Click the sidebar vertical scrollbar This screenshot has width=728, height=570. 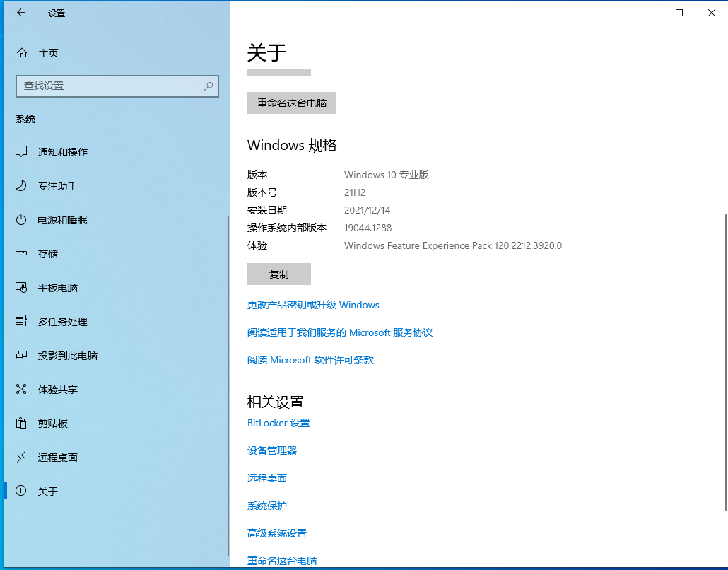[228, 385]
